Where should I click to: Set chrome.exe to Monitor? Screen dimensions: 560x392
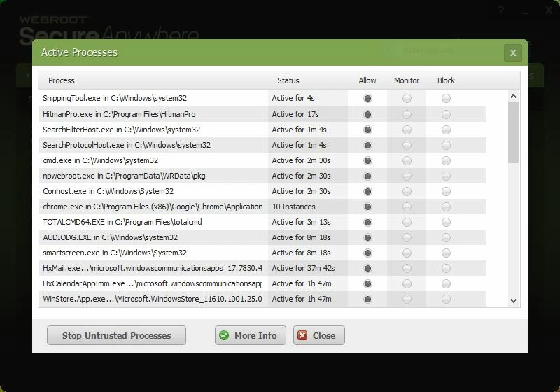click(x=407, y=206)
